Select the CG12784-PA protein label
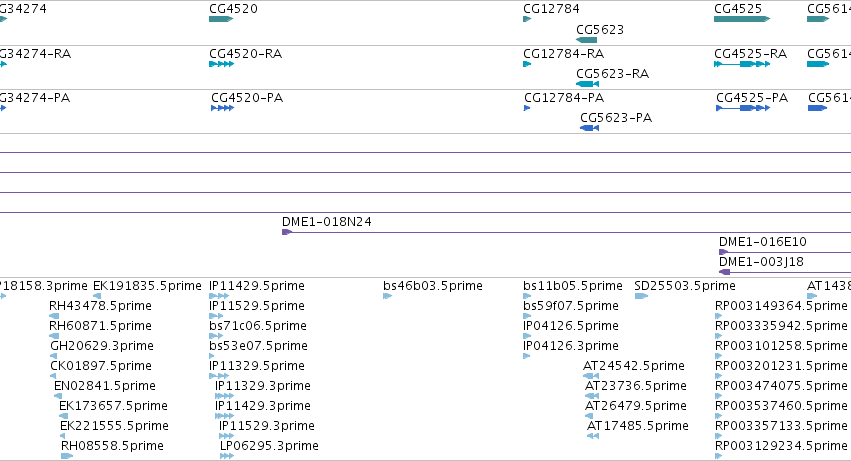The height and width of the screenshot is (461, 851). coord(564,98)
